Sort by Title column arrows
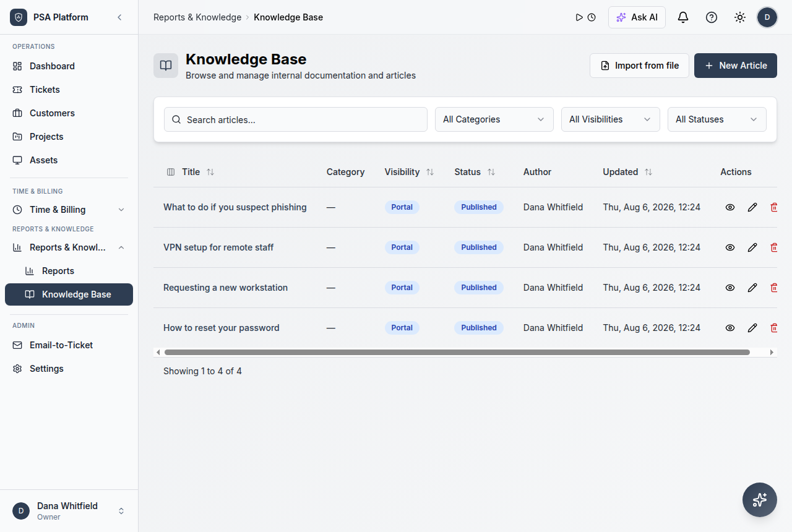 click(x=210, y=172)
